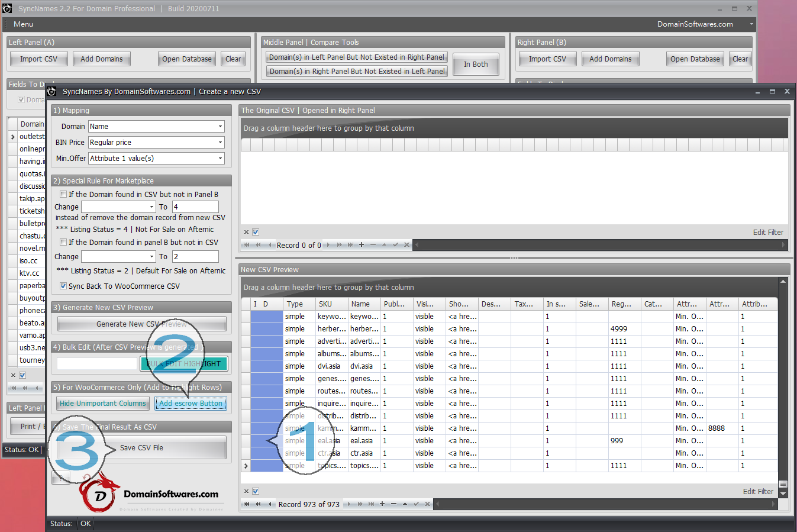This screenshot has width=797, height=532.
Task: Open DomainSoftwares.com menu in main window
Action: point(695,24)
